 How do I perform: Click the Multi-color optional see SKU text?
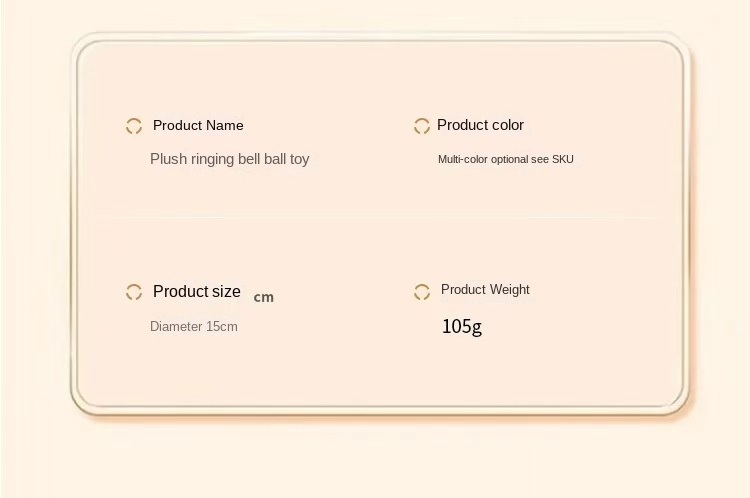pos(506,159)
